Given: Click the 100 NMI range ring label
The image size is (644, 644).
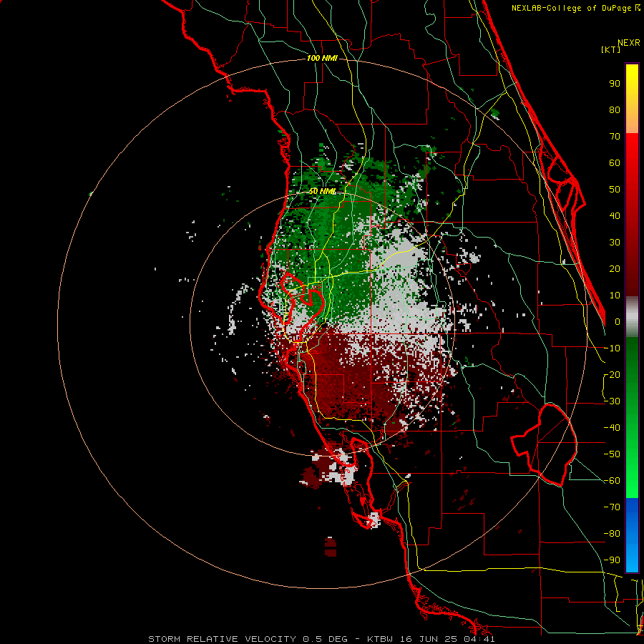Looking at the screenshot, I should pos(322,58).
